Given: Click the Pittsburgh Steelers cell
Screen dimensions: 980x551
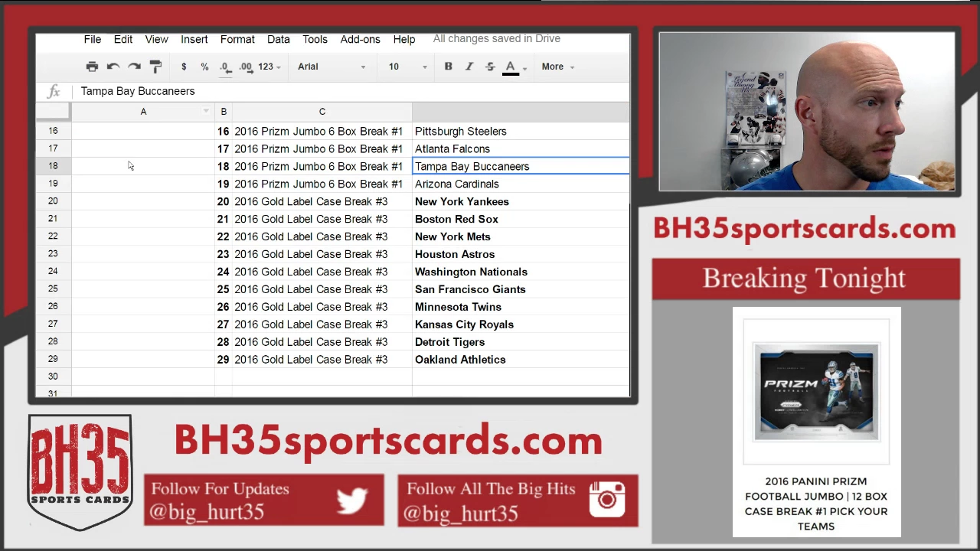Looking at the screenshot, I should tap(521, 132).
